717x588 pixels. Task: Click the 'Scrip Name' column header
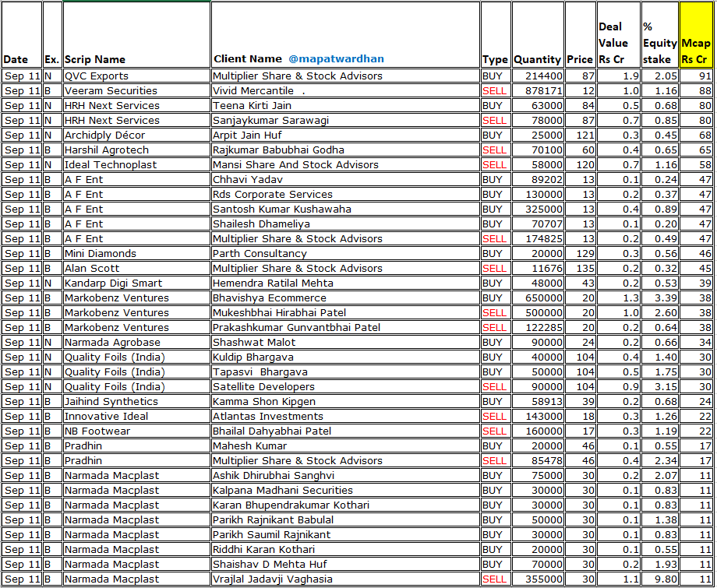pyautogui.click(x=136, y=35)
